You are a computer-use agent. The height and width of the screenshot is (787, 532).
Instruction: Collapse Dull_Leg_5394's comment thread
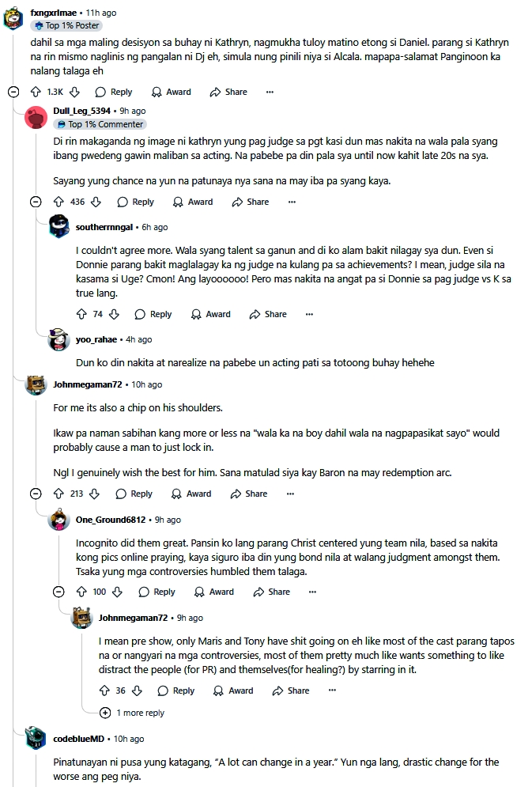tap(35, 202)
